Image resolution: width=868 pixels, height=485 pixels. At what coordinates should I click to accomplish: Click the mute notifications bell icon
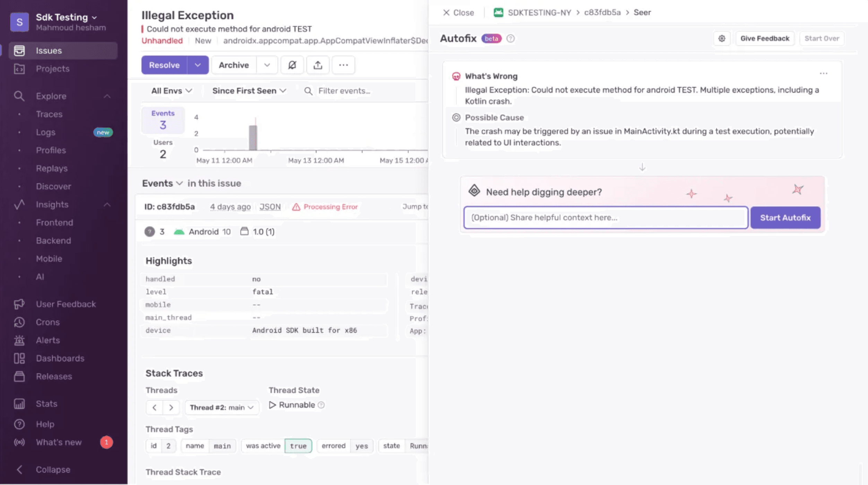292,65
